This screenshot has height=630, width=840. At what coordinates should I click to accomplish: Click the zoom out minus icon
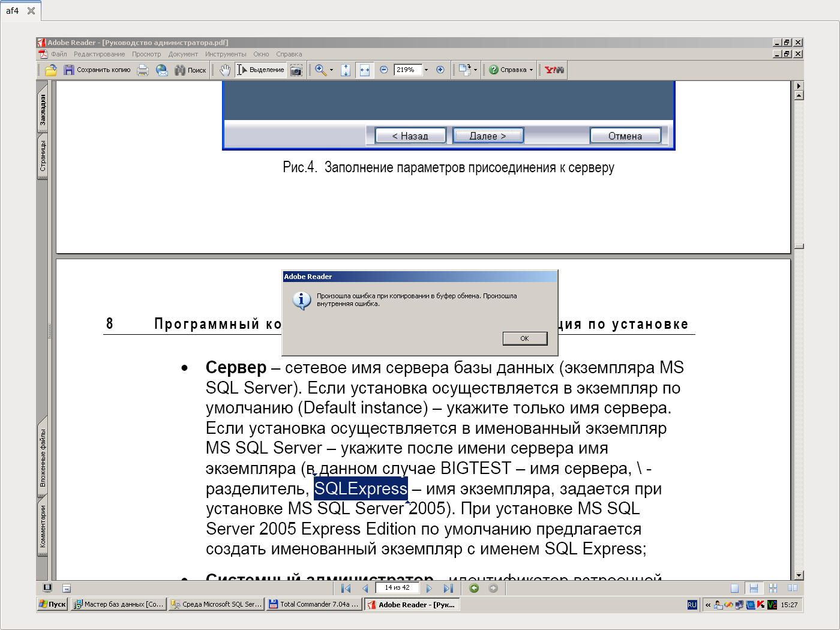(384, 70)
